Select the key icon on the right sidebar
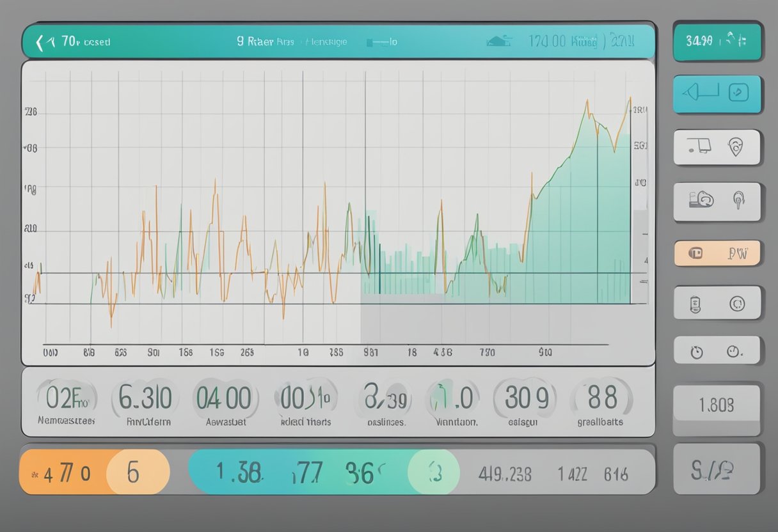The height and width of the screenshot is (532, 778). click(x=737, y=201)
